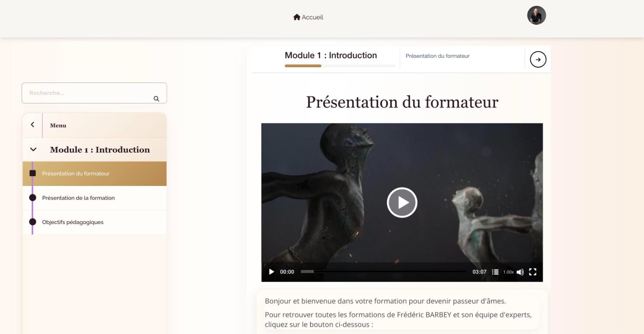Click Module 1 : Introduction header title

[331, 56]
